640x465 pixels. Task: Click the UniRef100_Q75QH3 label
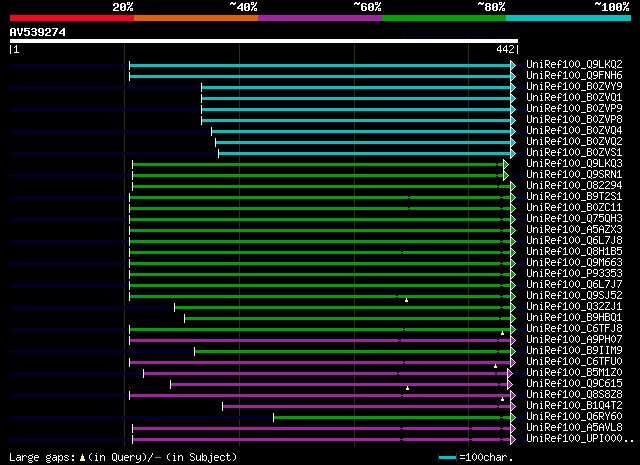tap(574, 218)
